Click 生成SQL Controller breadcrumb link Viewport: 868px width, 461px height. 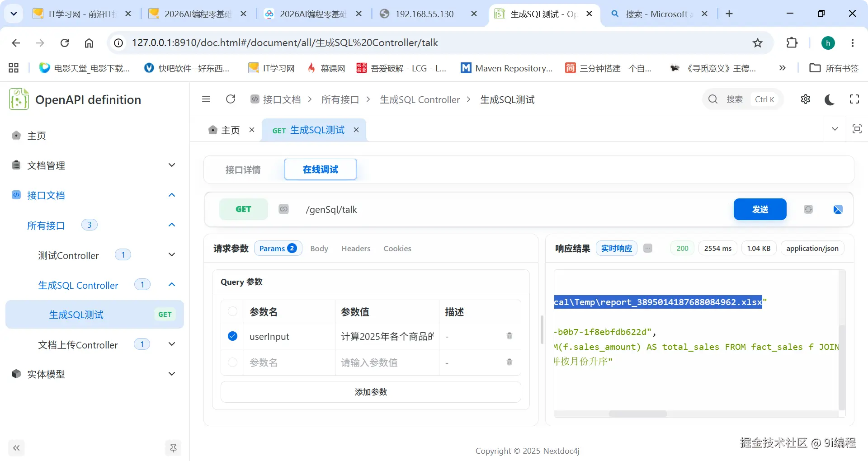pyautogui.click(x=420, y=99)
